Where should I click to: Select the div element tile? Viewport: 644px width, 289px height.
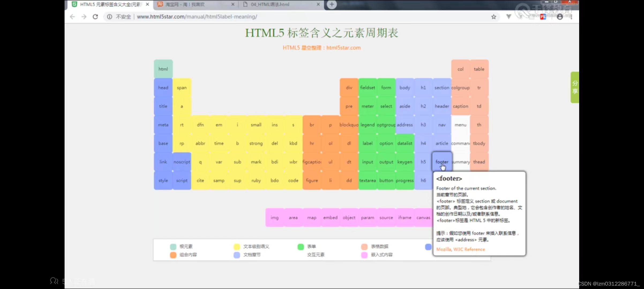(x=349, y=88)
